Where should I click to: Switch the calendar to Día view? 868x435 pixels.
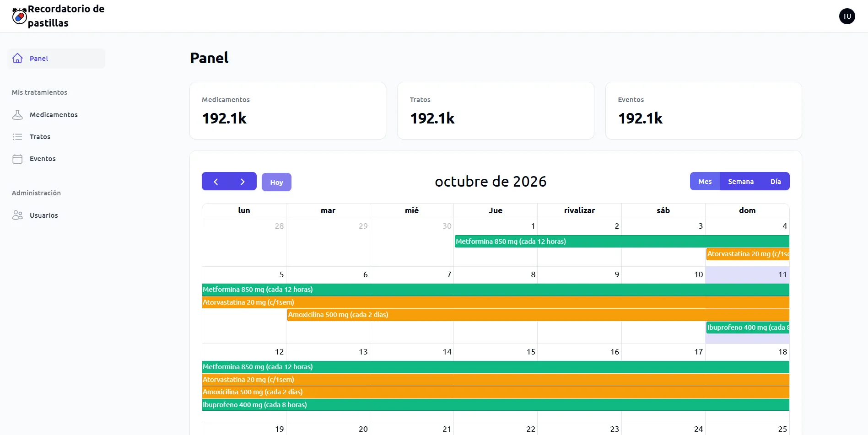pyautogui.click(x=776, y=182)
